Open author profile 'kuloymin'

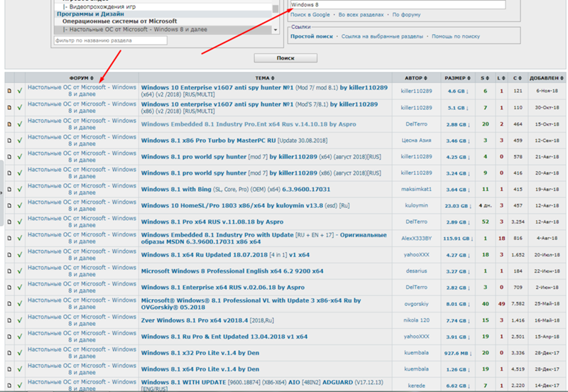(x=416, y=205)
